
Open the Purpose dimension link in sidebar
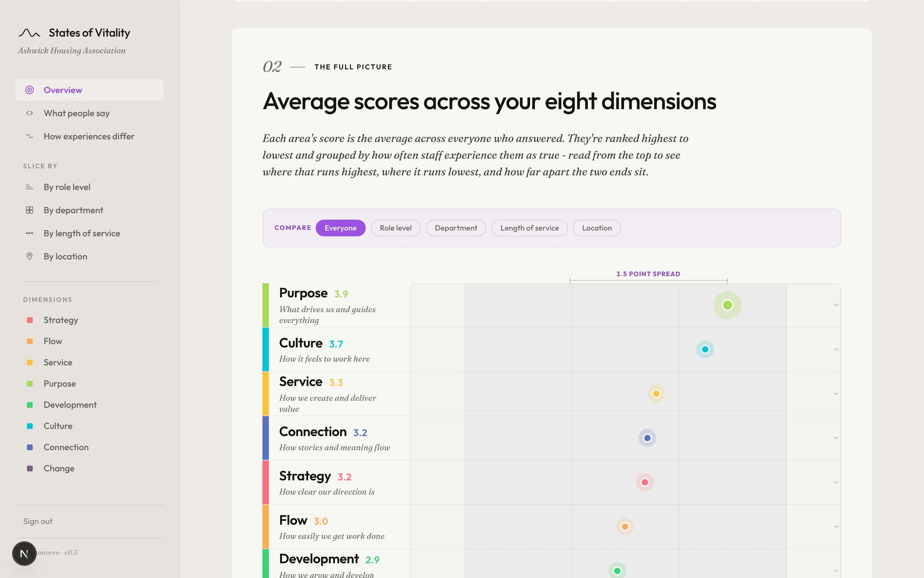pos(60,383)
